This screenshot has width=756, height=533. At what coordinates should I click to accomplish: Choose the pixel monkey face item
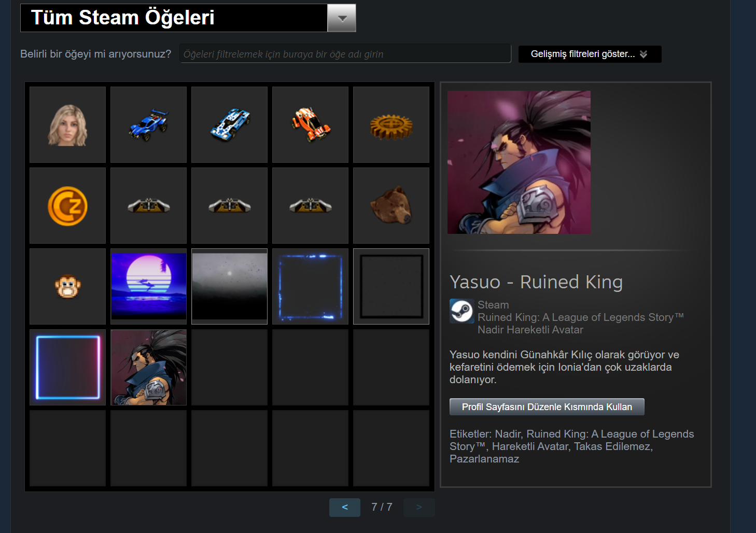click(67, 286)
